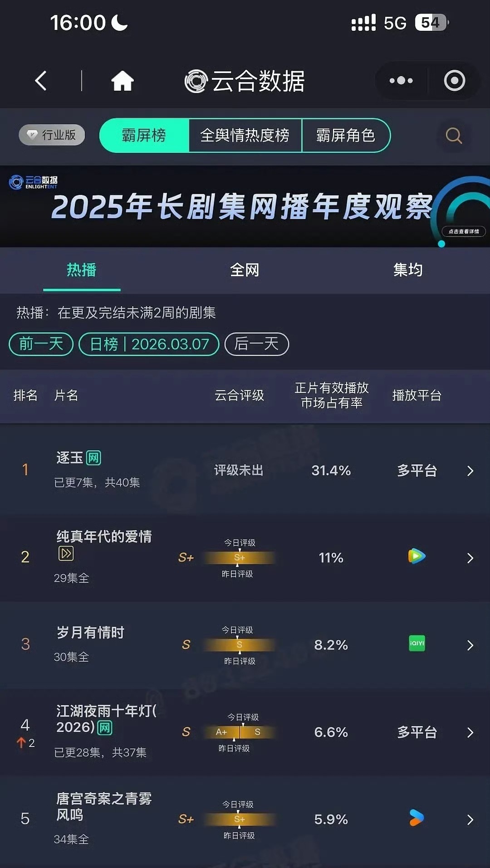This screenshot has width=490, height=868.
Task: Select the 霸屏角色 ranking option
Action: coord(346,135)
